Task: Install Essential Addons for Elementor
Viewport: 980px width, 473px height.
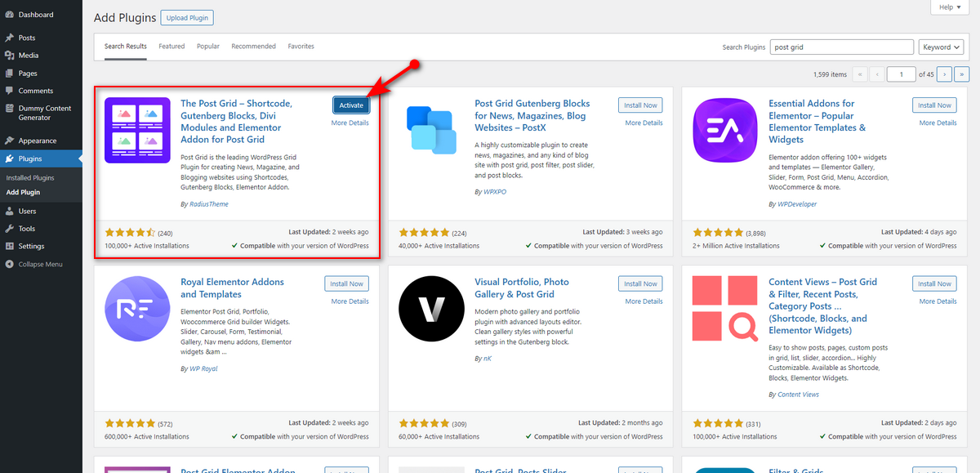Action: click(934, 105)
